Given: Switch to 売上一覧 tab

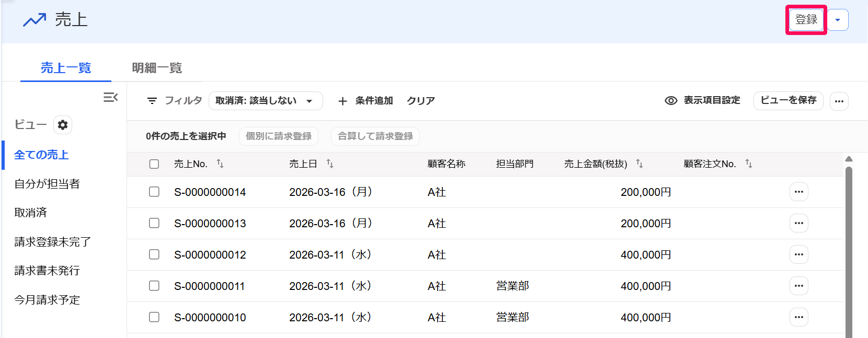Looking at the screenshot, I should (x=66, y=68).
